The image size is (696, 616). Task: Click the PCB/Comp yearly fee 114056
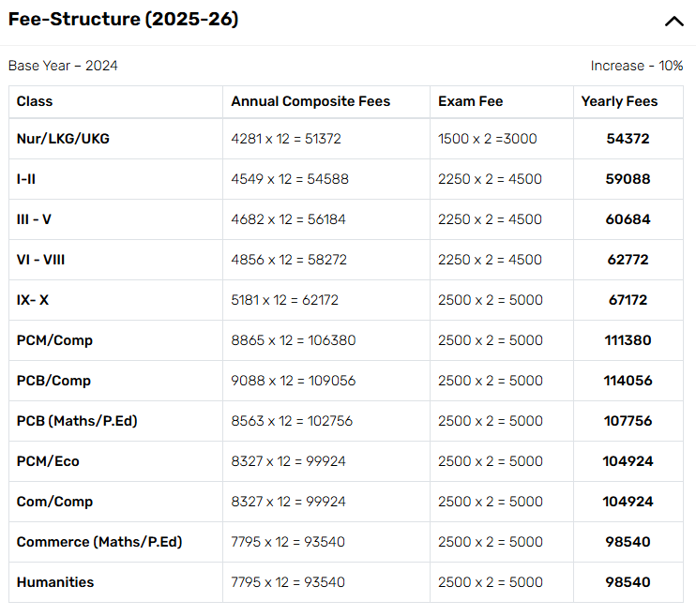point(628,381)
